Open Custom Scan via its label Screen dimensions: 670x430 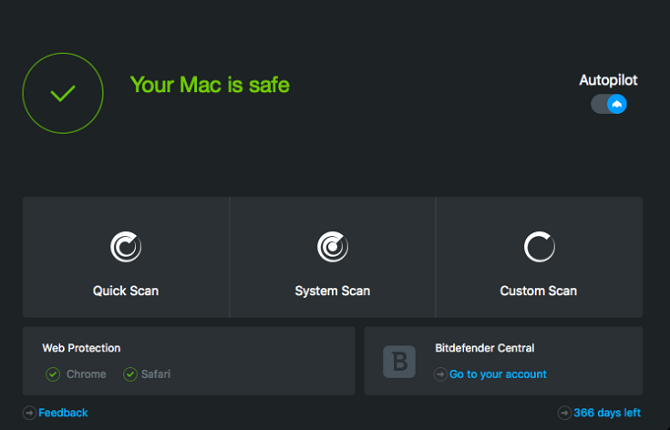click(x=538, y=291)
